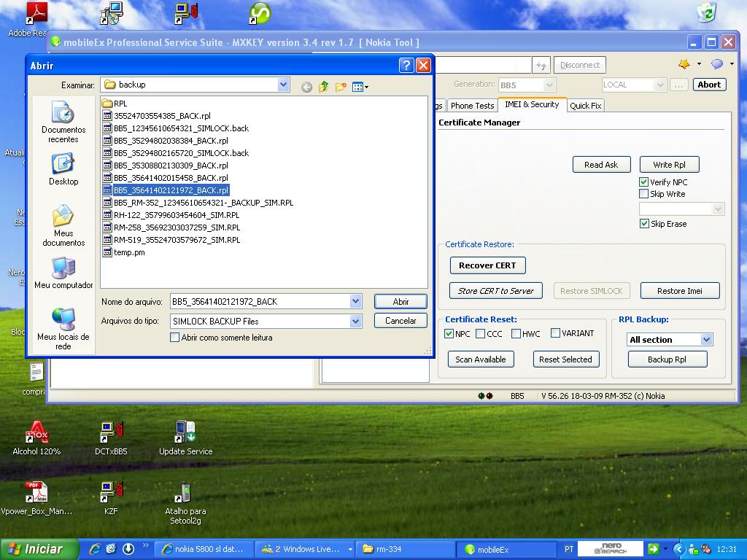The width and height of the screenshot is (747, 560).
Task: Toggle the Skip Erase checkbox
Action: pyautogui.click(x=643, y=224)
